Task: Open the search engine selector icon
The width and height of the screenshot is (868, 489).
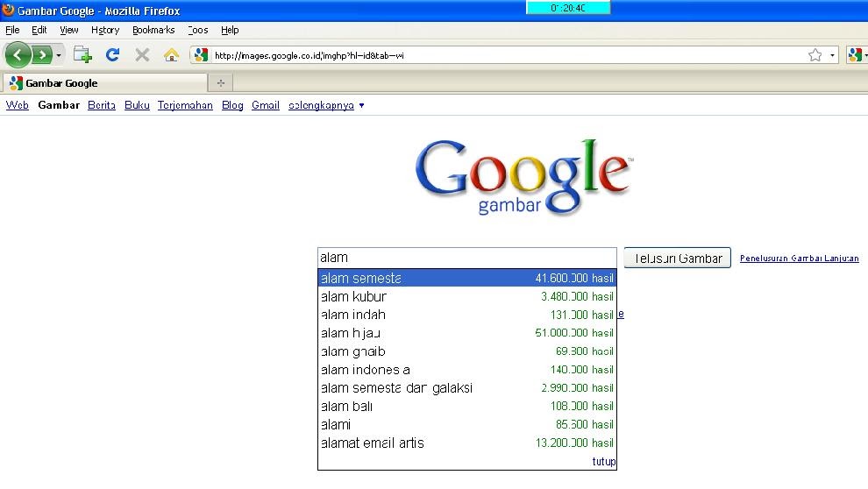Action: tap(857, 54)
